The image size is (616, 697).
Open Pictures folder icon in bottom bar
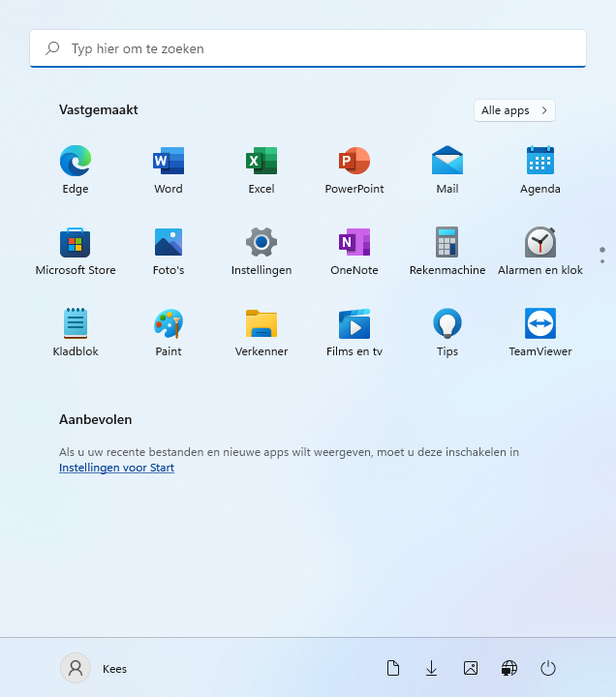pos(471,668)
